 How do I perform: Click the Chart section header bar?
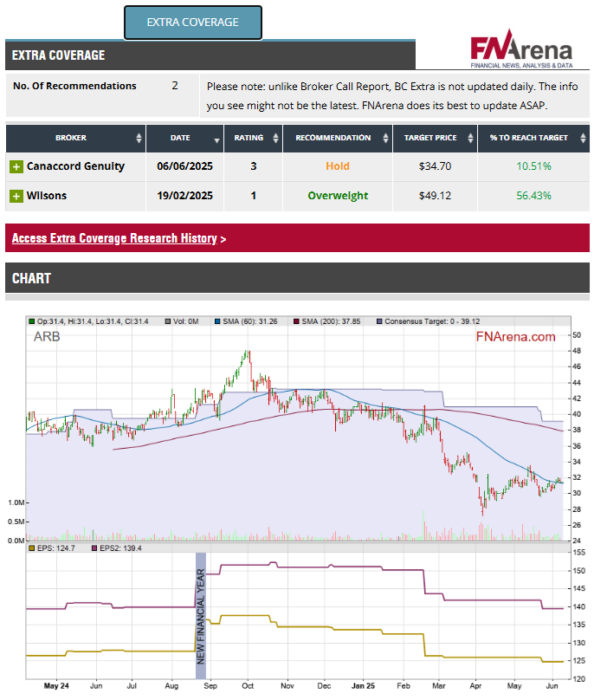[297, 278]
